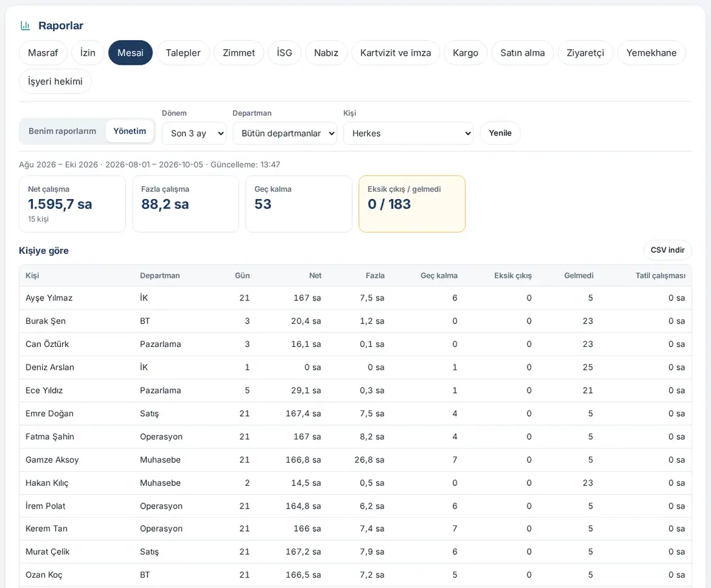The image size is (711, 588).
Task: Open the Talepler report tab
Action: click(x=183, y=52)
